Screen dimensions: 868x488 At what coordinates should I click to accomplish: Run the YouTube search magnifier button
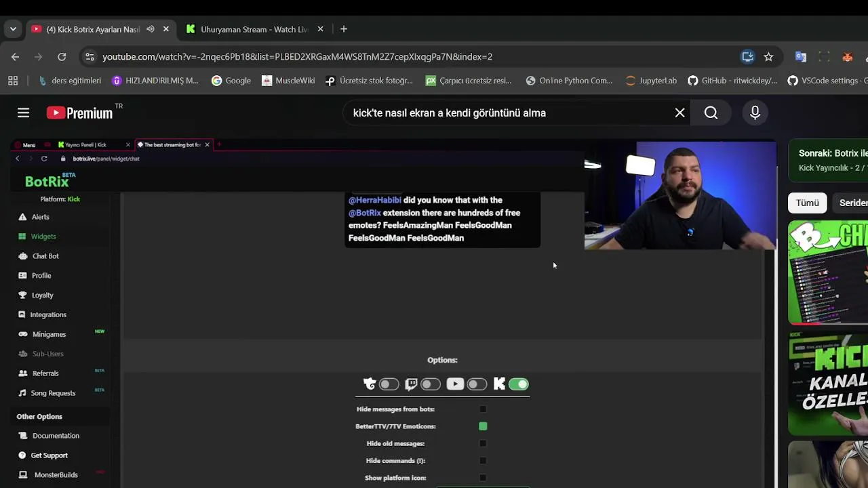click(x=711, y=113)
